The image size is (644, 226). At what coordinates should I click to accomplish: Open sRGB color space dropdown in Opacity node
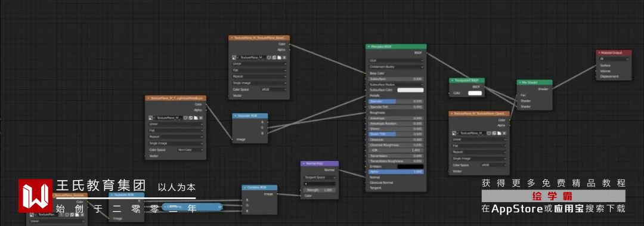click(494, 165)
